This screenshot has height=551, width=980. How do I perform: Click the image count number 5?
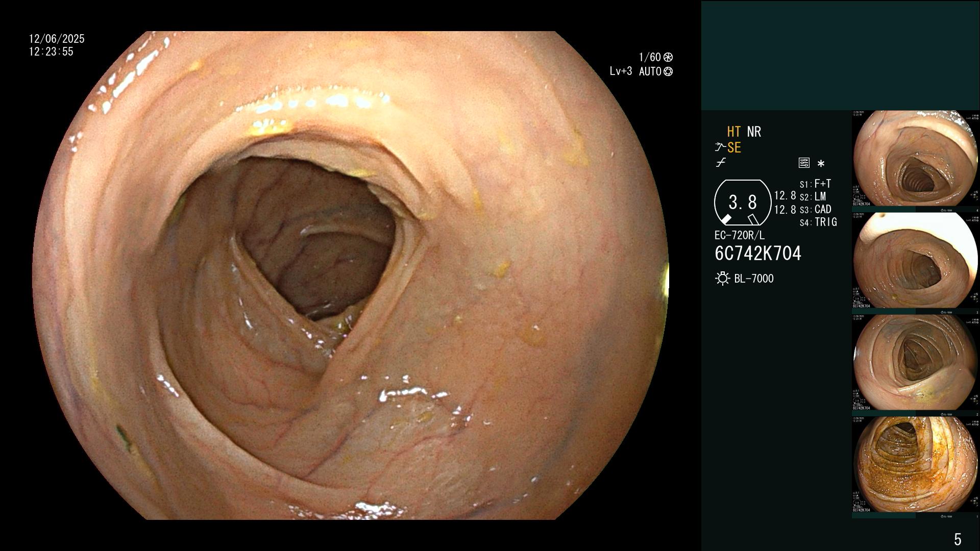[958, 539]
